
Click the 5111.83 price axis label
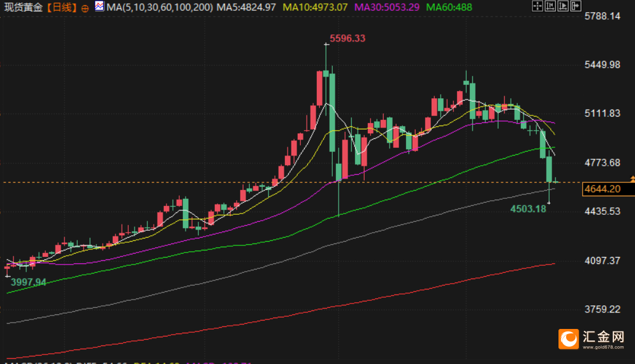coord(602,113)
